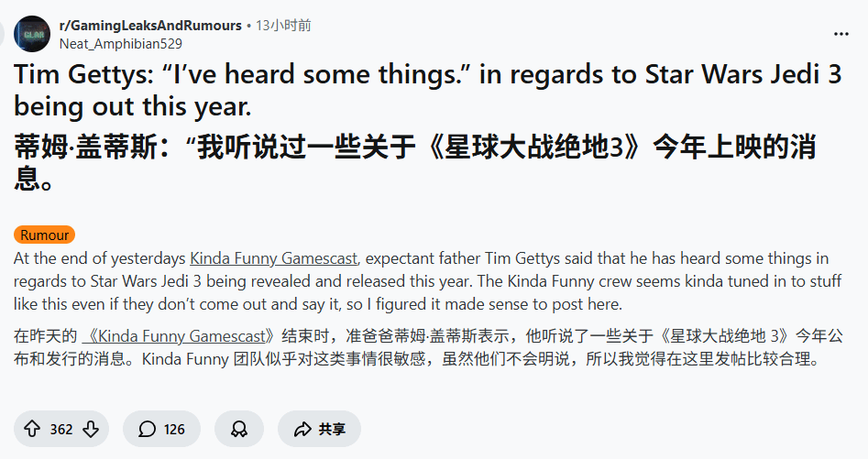Open the r/GamingLeaksAndRumours subreddit link
Image resolution: width=868 pixels, height=459 pixels.
coord(150,26)
